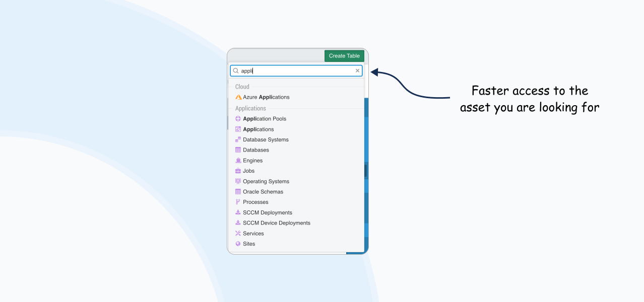
Task: Click the Applications category heading
Action: pos(250,108)
